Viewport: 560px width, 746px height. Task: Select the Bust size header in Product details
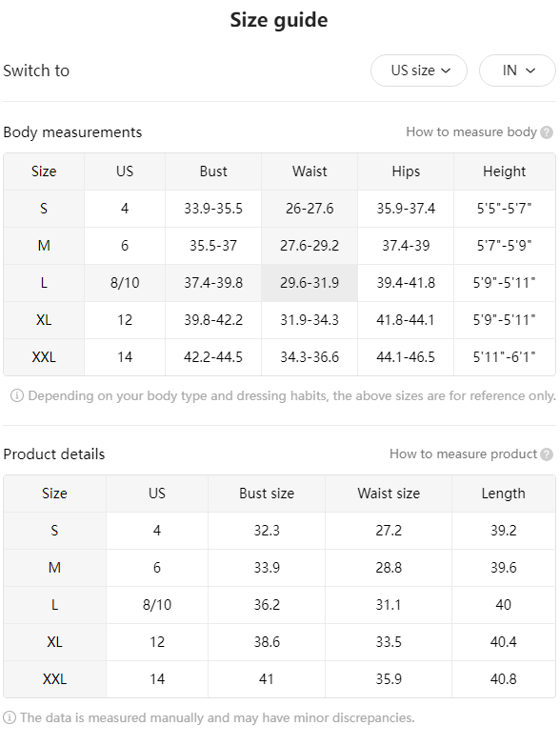pos(267,494)
